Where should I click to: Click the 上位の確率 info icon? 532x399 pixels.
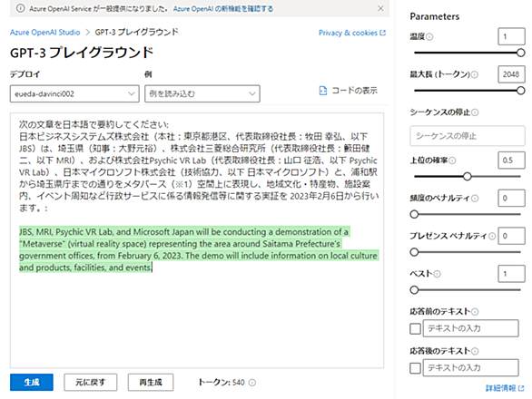click(452, 161)
